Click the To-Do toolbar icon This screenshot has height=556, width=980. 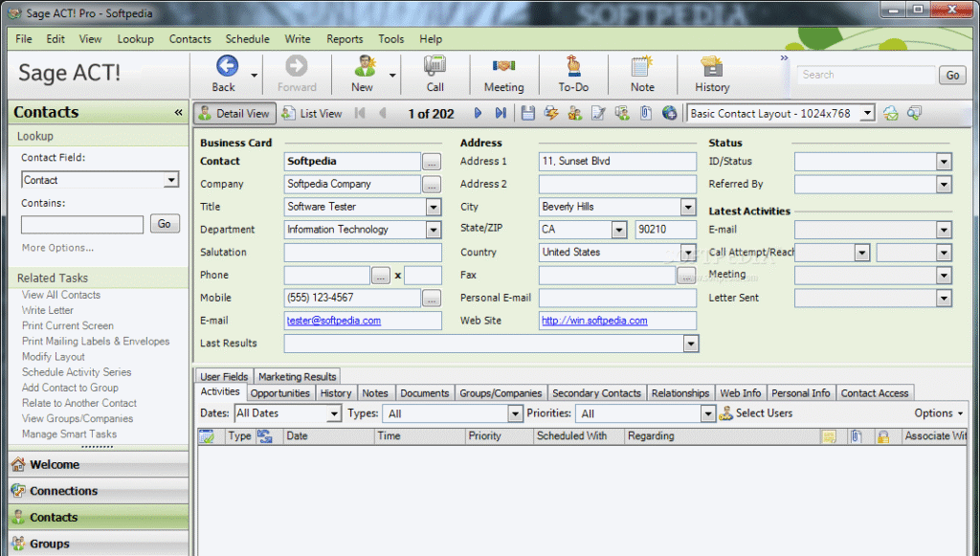click(x=574, y=66)
